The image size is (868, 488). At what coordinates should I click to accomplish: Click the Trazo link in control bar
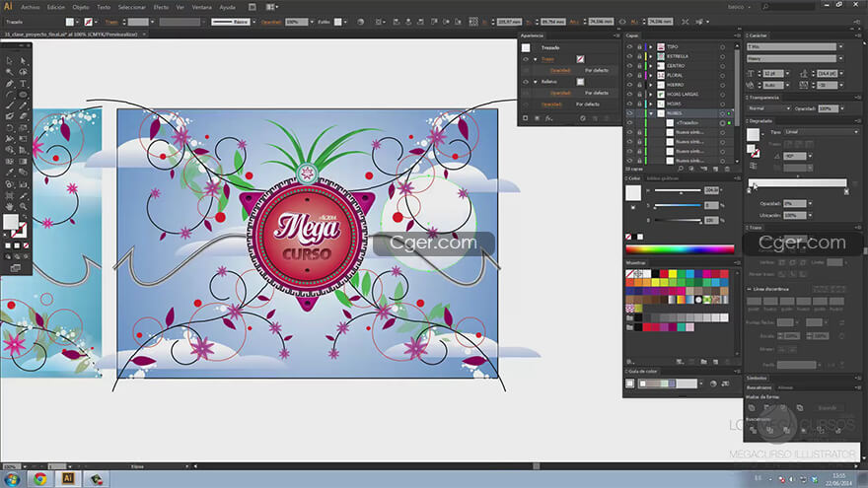tap(111, 22)
